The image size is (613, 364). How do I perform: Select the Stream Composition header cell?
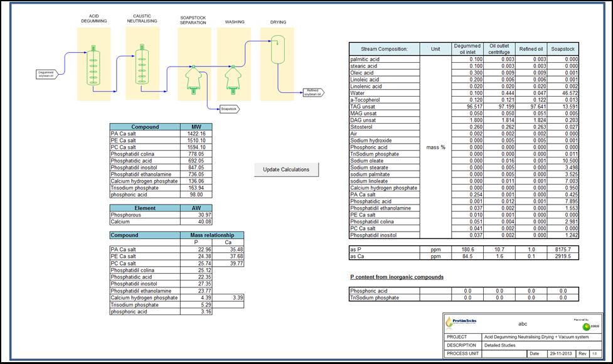pos(384,48)
